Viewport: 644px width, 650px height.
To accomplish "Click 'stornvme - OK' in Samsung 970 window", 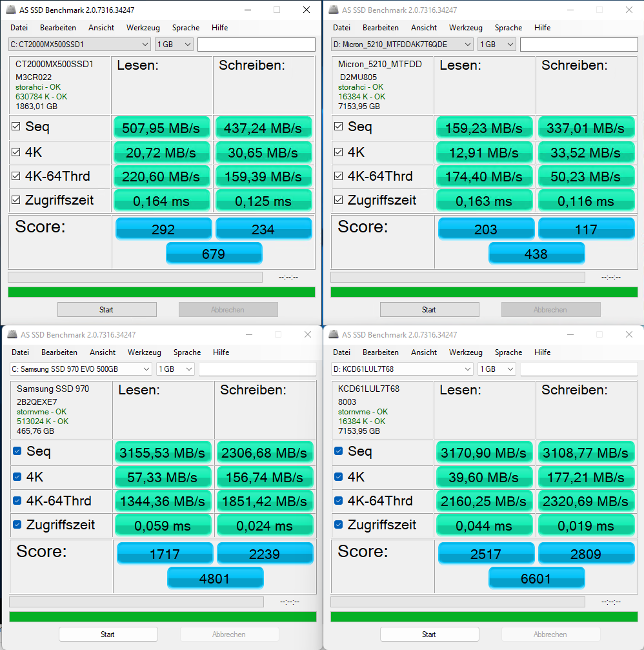I will [x=41, y=412].
